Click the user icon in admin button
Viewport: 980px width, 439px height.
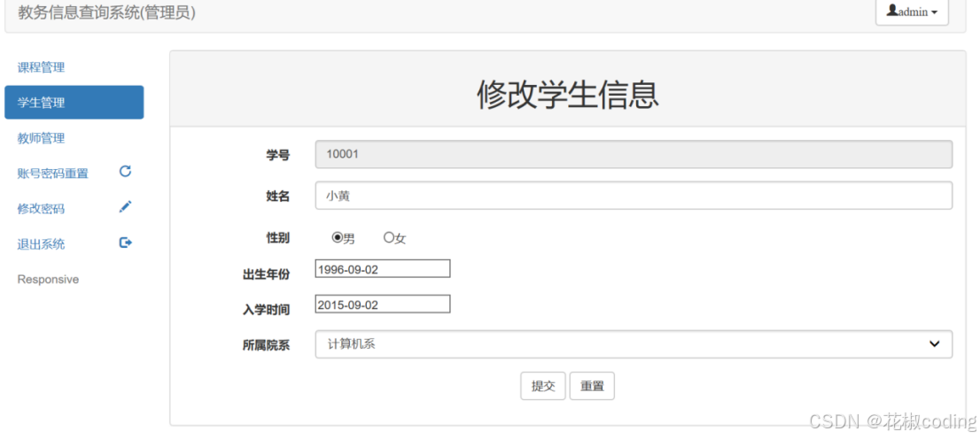(x=892, y=11)
